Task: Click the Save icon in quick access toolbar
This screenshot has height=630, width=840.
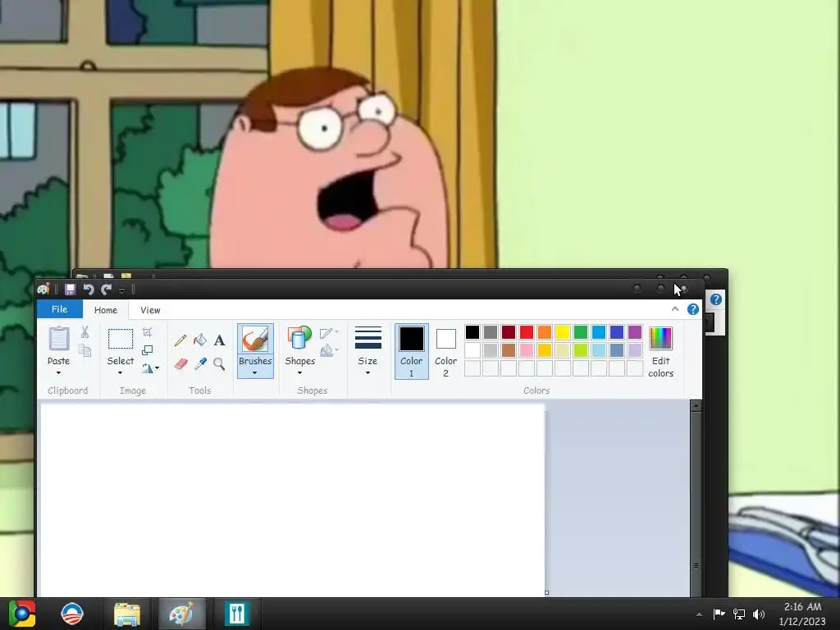Action: [71, 290]
